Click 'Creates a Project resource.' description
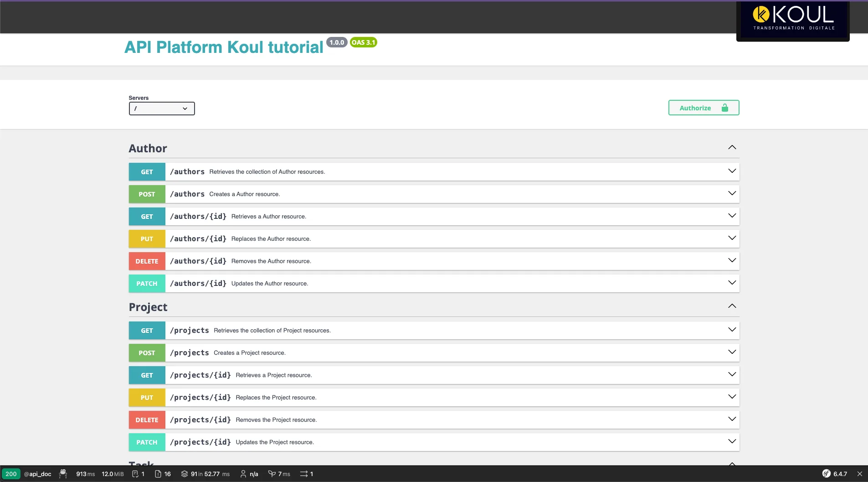 tap(250, 353)
